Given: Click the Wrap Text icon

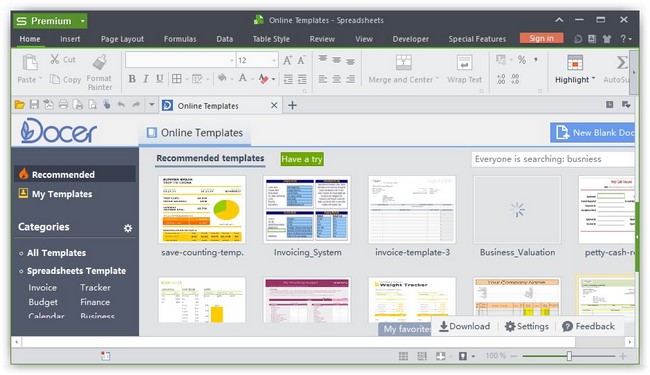Looking at the screenshot, I should click(464, 63).
